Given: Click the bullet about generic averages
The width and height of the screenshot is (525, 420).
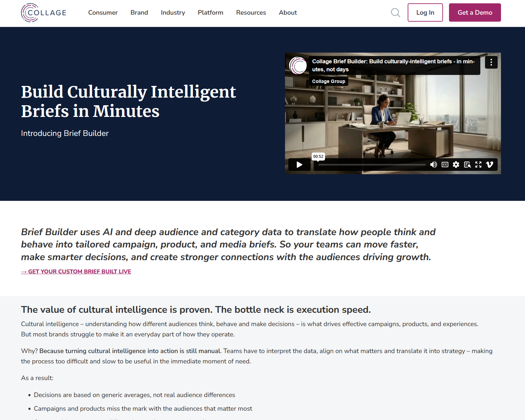Looking at the screenshot, I should point(134,395).
